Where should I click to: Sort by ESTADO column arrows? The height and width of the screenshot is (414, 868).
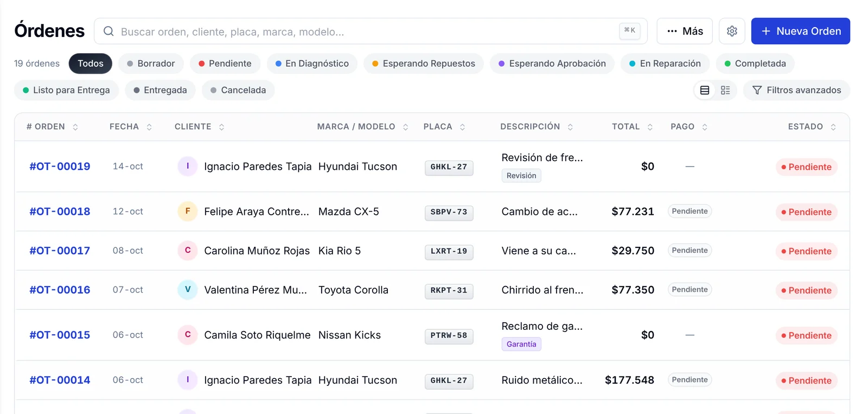833,127
